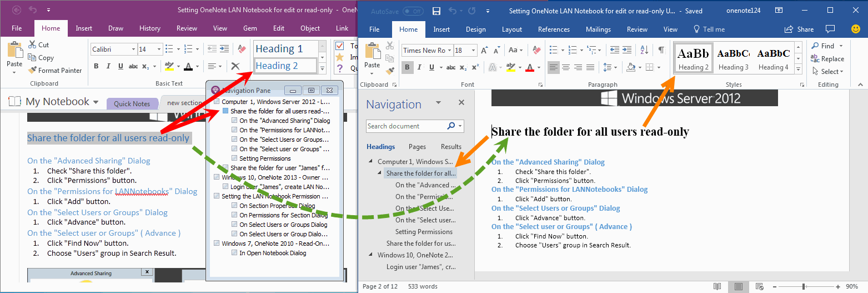Expand My Notebook dropdown
Image resolution: width=868 pixels, height=293 pixels.
[x=96, y=102]
